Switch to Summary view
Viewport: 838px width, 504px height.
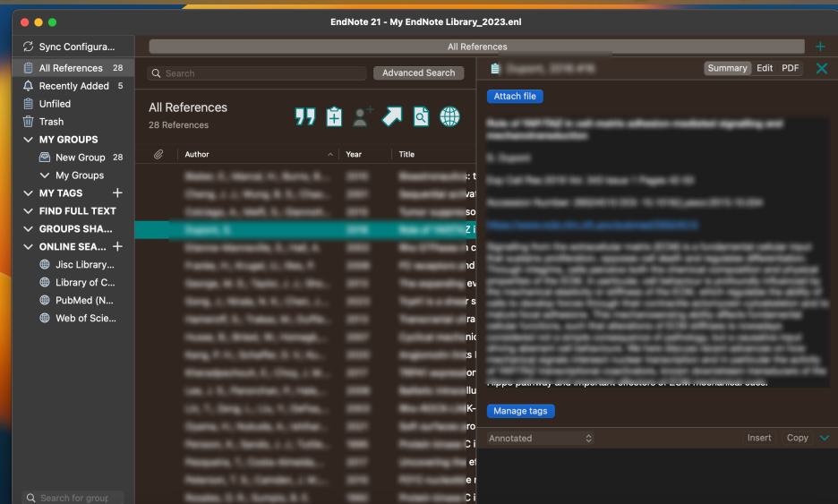[x=727, y=68]
